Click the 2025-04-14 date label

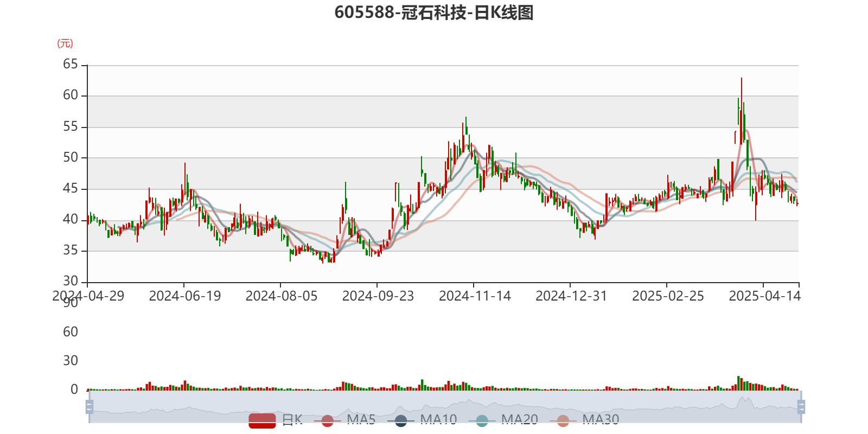point(764,296)
